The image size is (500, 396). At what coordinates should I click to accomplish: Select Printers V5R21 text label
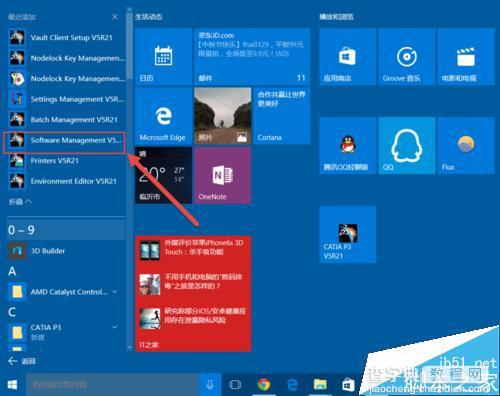(x=55, y=161)
